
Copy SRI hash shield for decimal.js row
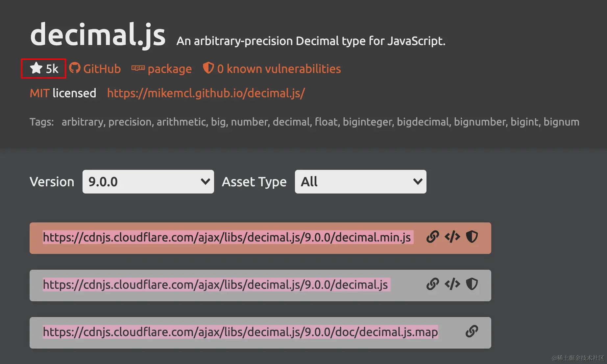(472, 284)
